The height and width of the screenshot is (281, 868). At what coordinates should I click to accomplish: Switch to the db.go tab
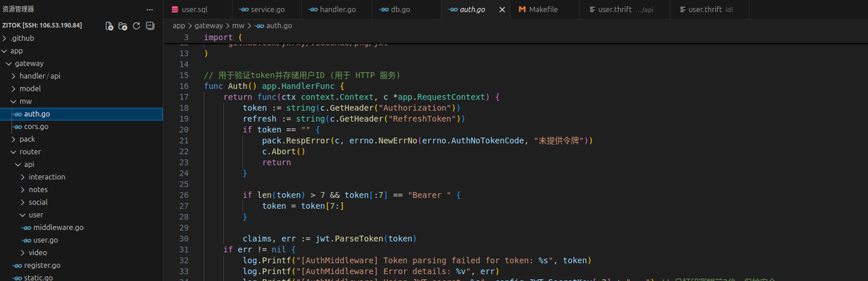(406, 9)
